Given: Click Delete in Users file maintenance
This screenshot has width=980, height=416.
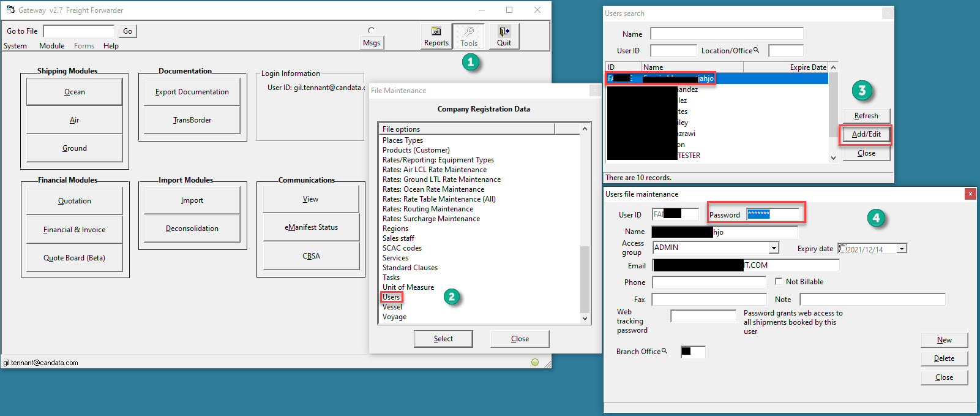Looking at the screenshot, I should click(944, 358).
